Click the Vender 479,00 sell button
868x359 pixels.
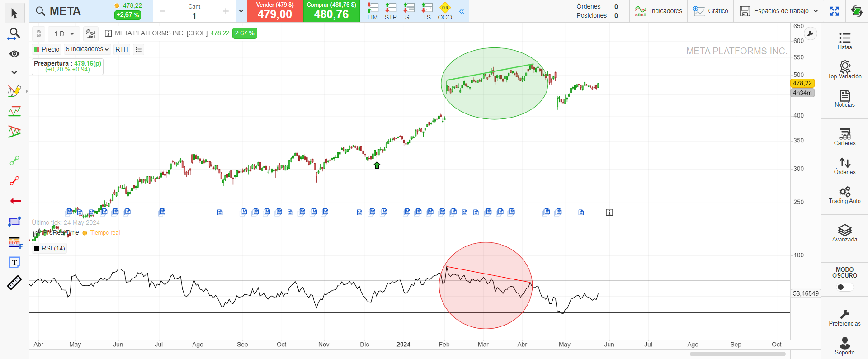275,11
